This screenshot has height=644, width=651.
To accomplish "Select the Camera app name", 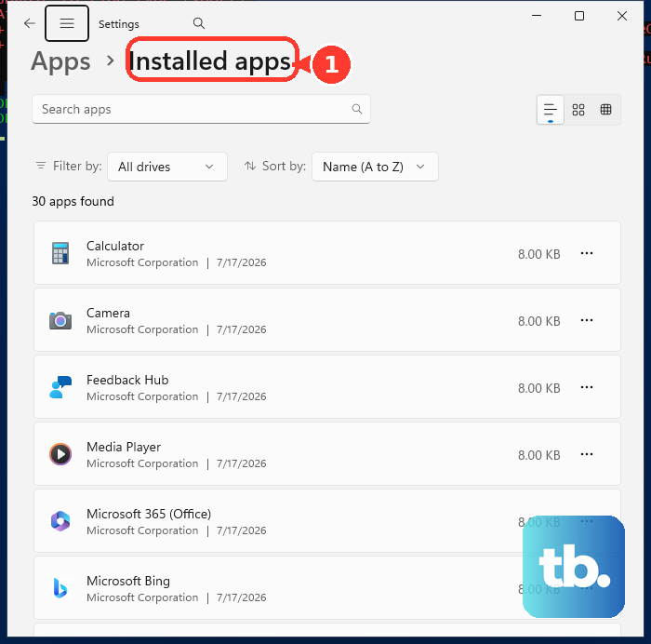I will click(x=108, y=313).
